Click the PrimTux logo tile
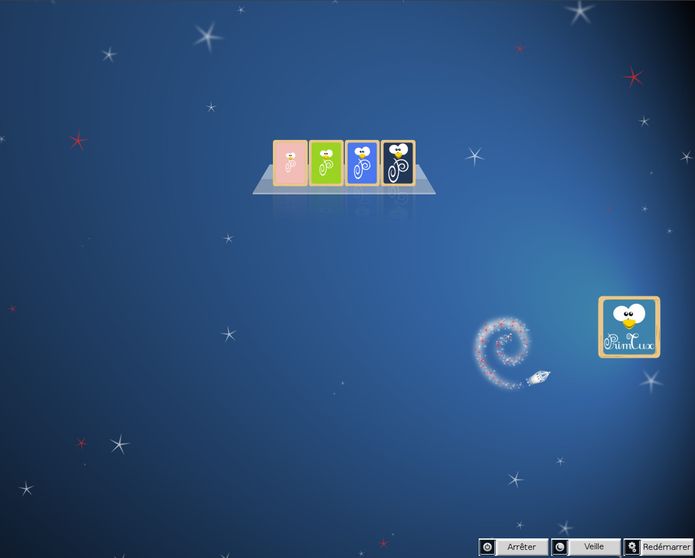Screen dimensions: 695x558 (629, 327)
